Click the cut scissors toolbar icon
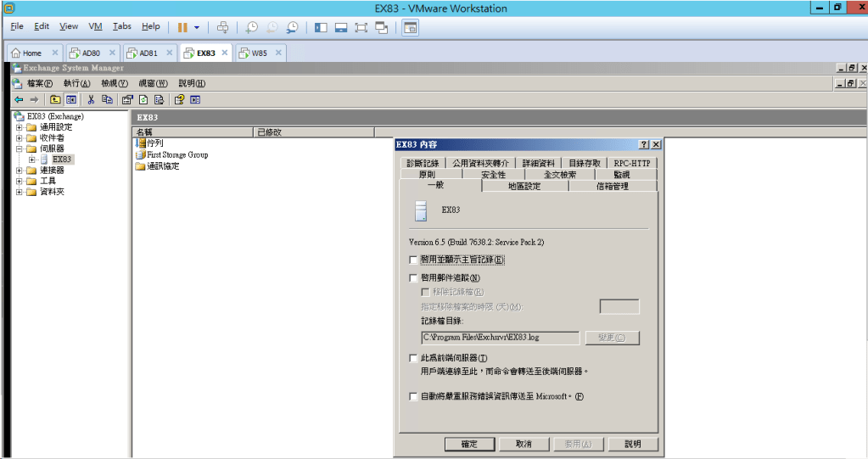Viewport: 868px width, 459px height. (x=91, y=99)
